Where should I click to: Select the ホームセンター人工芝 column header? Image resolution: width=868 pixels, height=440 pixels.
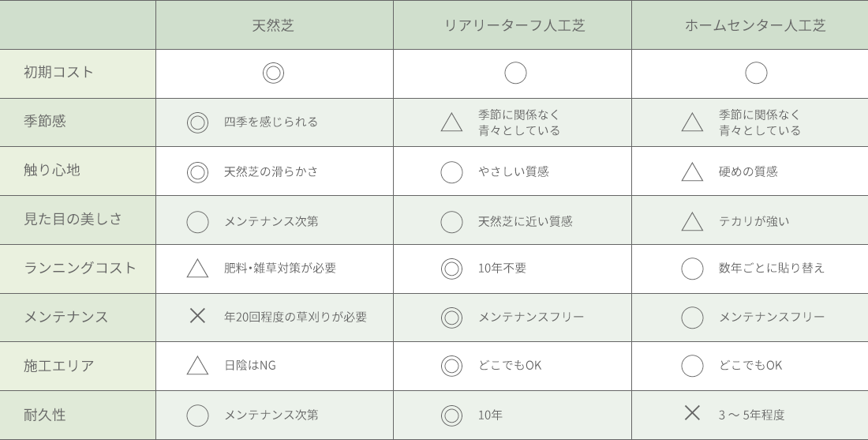[750, 25]
